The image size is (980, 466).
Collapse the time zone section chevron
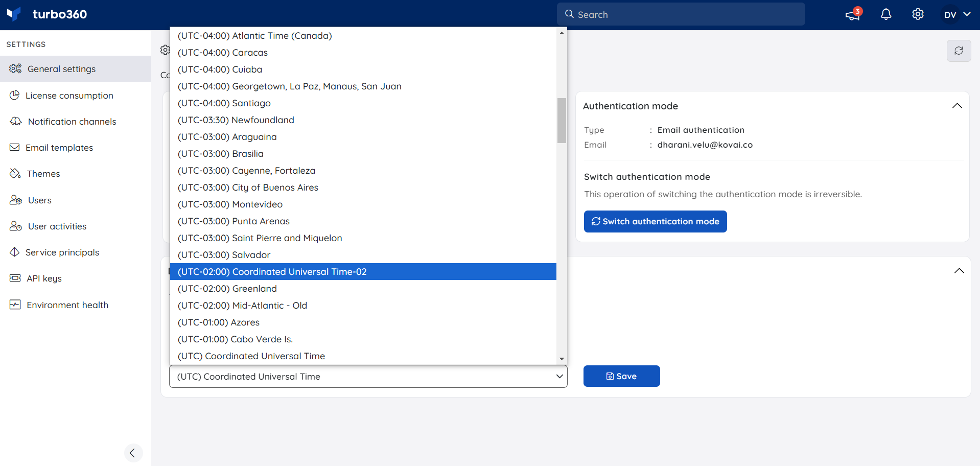[x=959, y=271]
